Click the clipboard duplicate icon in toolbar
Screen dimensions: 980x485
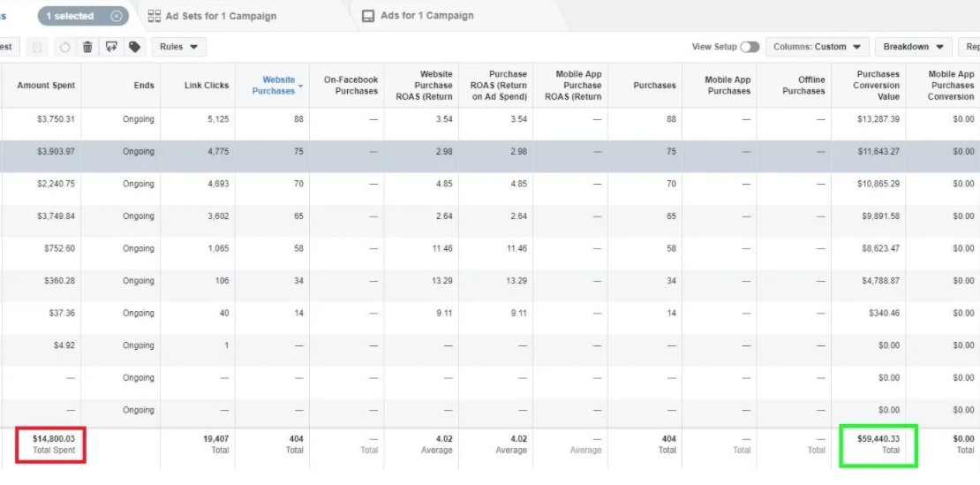click(x=36, y=47)
